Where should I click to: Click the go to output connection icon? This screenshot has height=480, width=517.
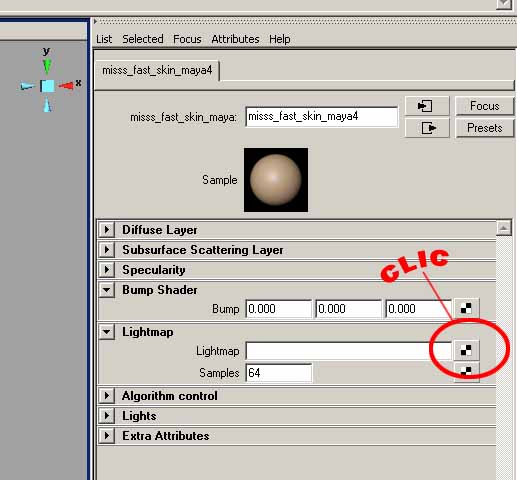[x=427, y=128]
